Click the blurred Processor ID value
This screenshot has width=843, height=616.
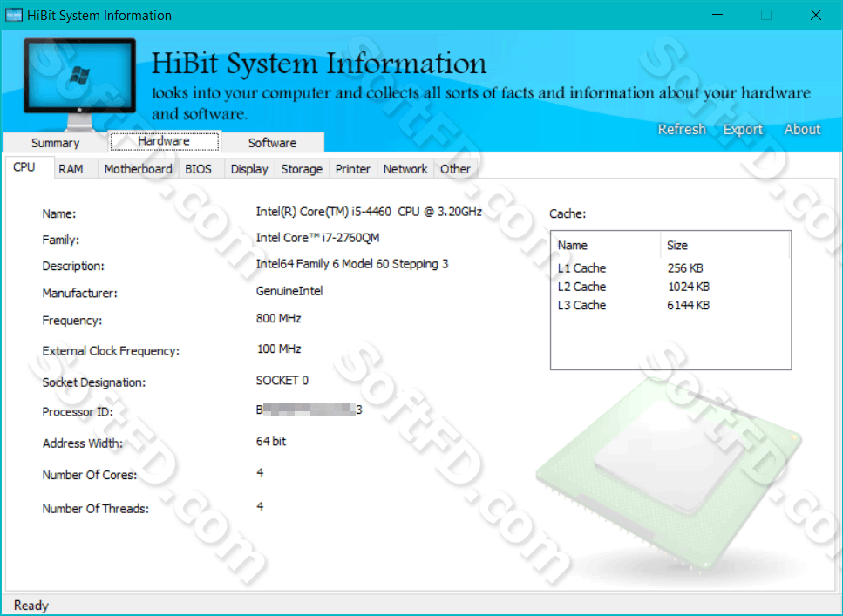[x=309, y=410]
